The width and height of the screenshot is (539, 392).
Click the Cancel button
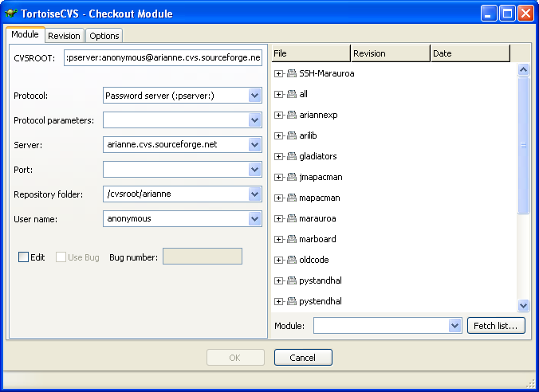point(303,358)
